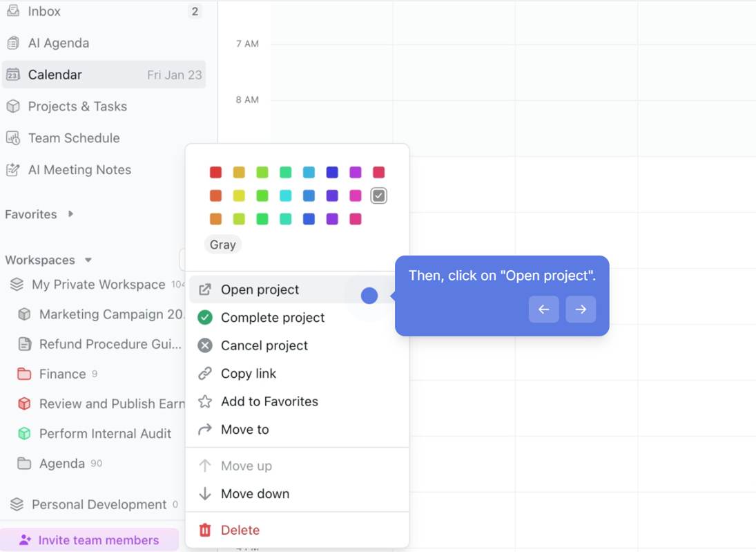Select Add to Favorites menu entry

click(296, 401)
